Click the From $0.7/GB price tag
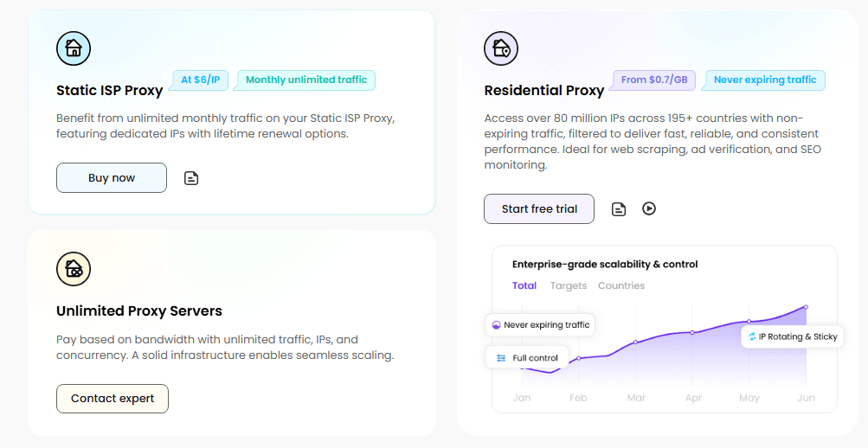The image size is (868, 448). (654, 80)
